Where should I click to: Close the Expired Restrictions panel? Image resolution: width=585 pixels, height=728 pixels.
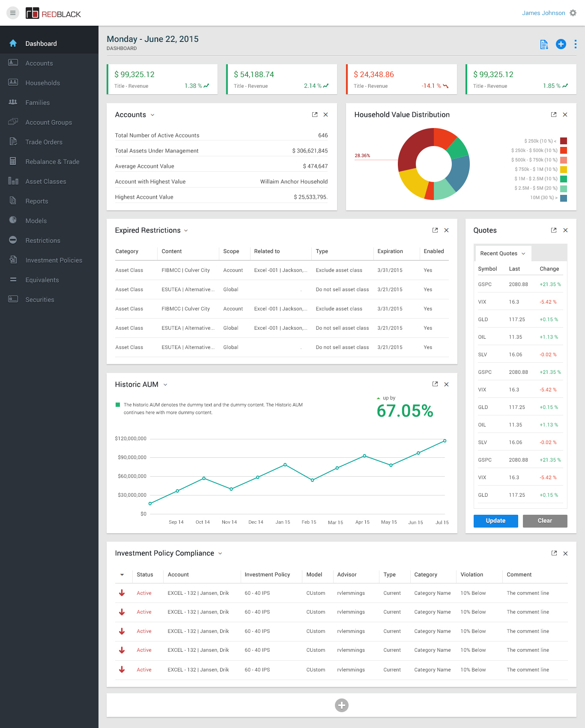pyautogui.click(x=446, y=230)
